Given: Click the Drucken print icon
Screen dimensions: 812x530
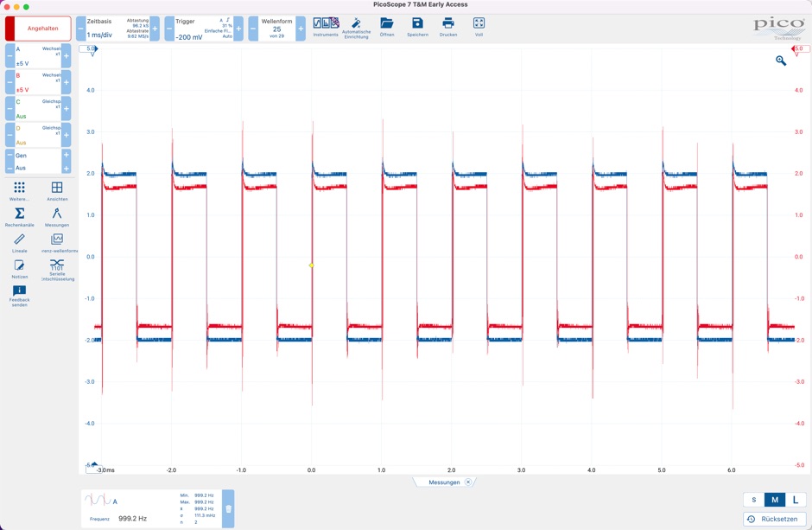Looking at the screenshot, I should (448, 27).
